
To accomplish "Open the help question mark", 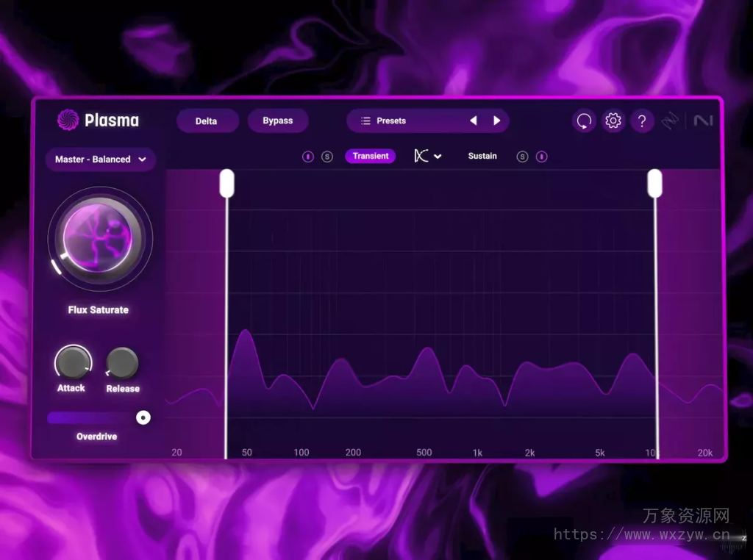I will coord(643,121).
